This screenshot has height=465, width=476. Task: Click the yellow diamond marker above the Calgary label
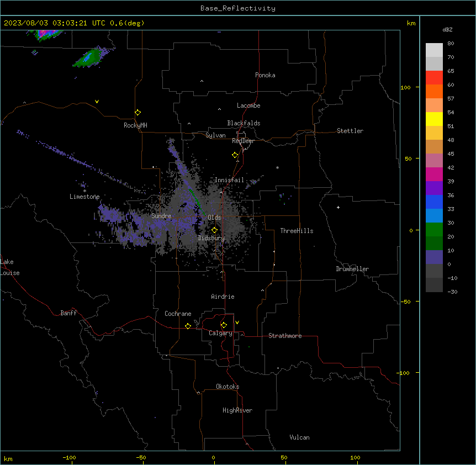pyautogui.click(x=224, y=325)
